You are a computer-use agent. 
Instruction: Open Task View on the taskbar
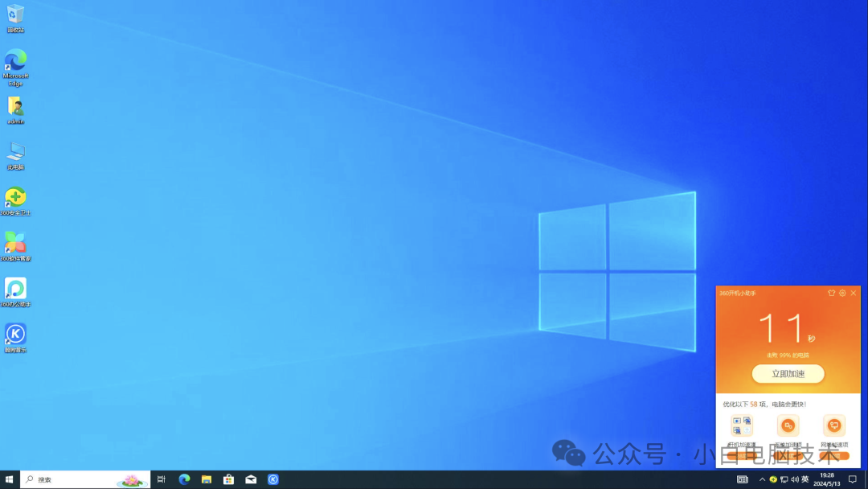point(161,479)
